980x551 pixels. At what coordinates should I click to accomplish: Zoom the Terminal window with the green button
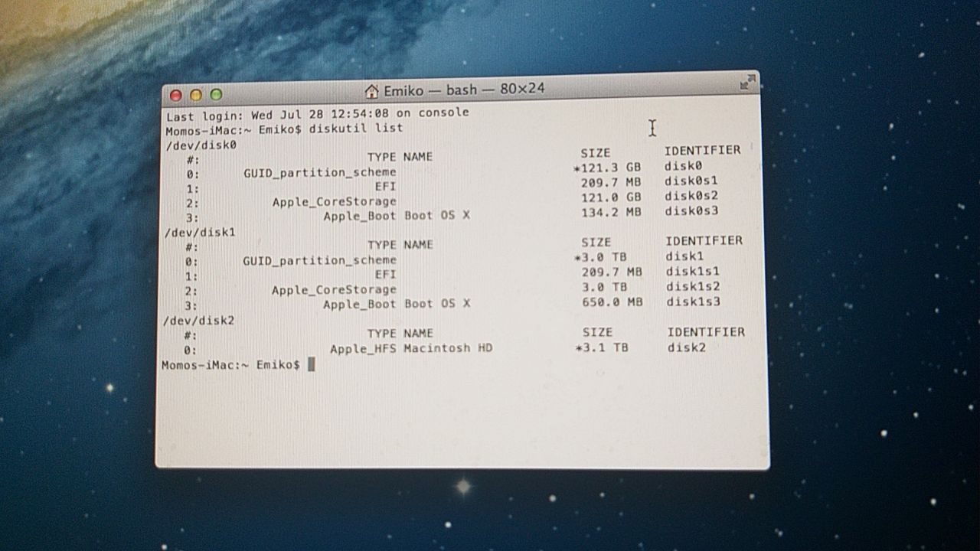tap(216, 94)
